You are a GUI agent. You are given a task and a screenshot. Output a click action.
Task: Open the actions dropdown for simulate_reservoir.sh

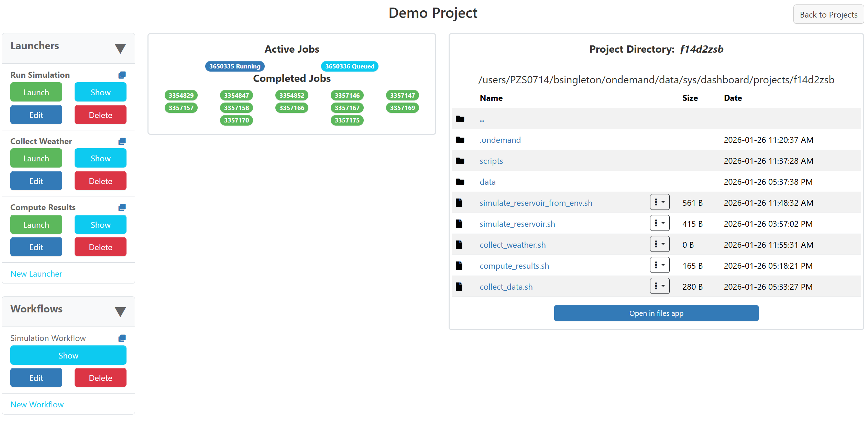(x=659, y=223)
